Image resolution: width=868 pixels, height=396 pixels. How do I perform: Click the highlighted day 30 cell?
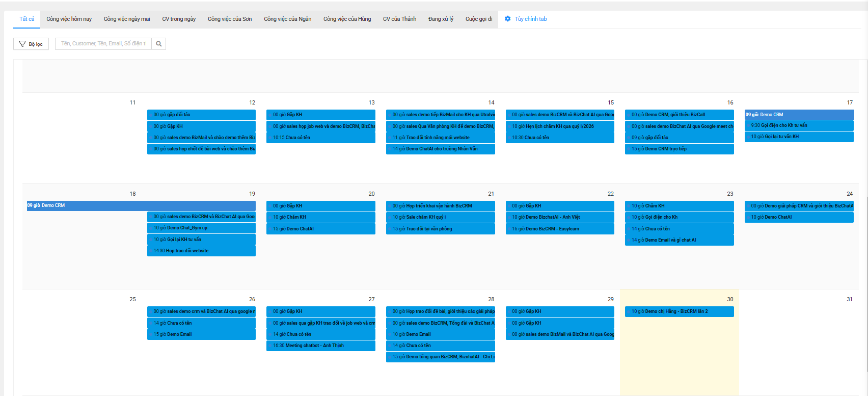679,357
